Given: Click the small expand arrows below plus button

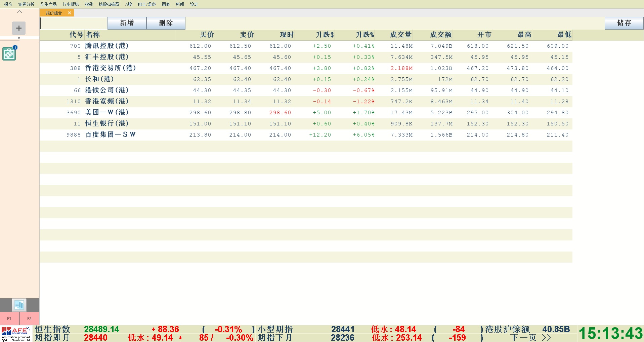Looking at the screenshot, I should pyautogui.click(x=19, y=38).
